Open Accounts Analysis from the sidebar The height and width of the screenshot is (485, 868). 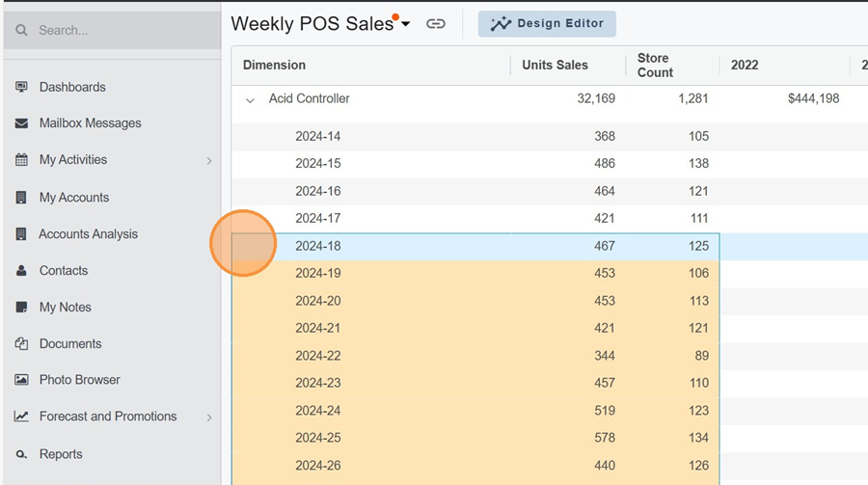tap(88, 234)
